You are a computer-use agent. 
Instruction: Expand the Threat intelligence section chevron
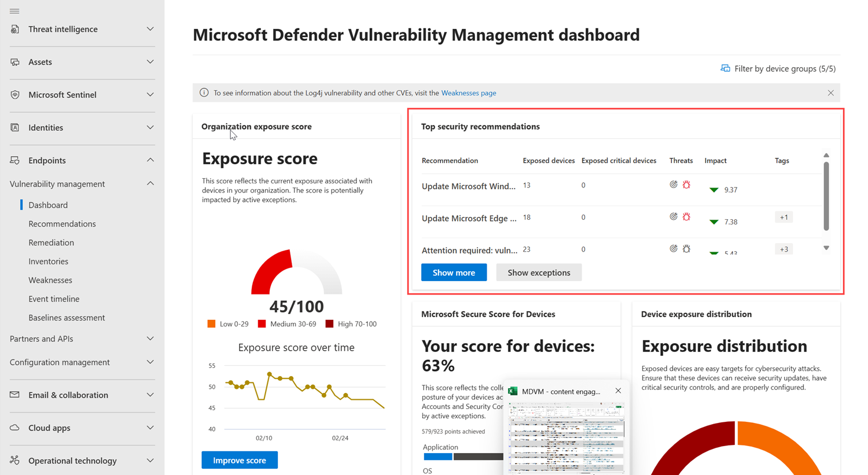click(x=150, y=29)
